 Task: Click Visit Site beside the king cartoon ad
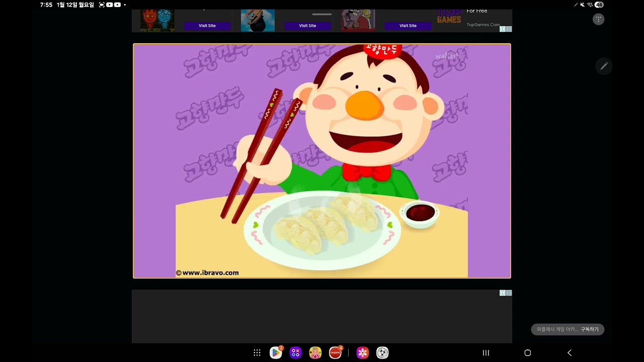click(408, 26)
